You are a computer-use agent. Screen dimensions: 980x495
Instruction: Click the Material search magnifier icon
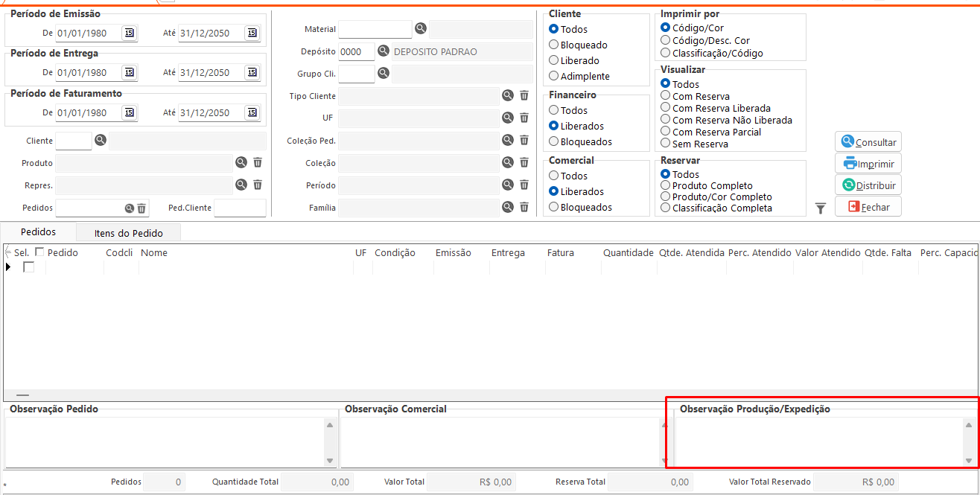click(421, 28)
